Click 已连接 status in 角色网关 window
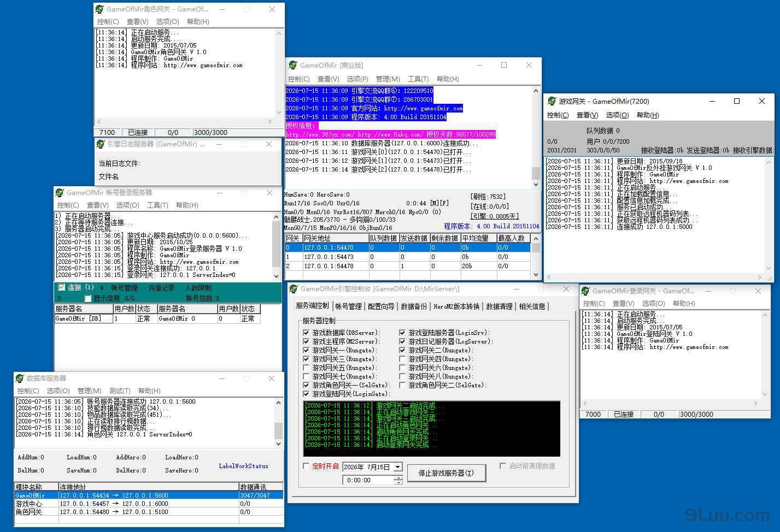 [x=138, y=132]
